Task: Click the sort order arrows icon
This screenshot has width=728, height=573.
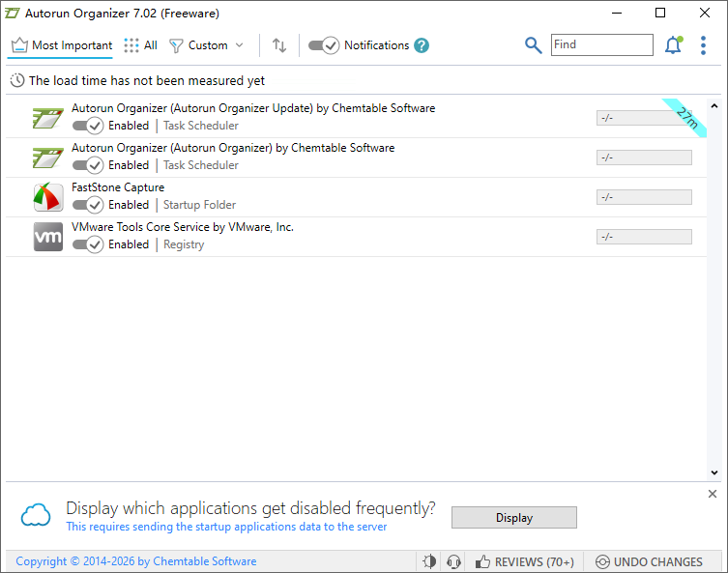Action: point(279,45)
